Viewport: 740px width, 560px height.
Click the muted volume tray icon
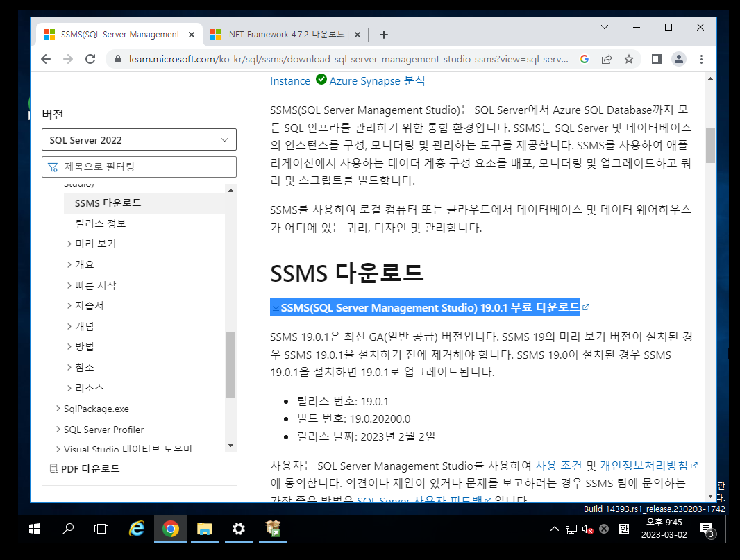point(587,529)
